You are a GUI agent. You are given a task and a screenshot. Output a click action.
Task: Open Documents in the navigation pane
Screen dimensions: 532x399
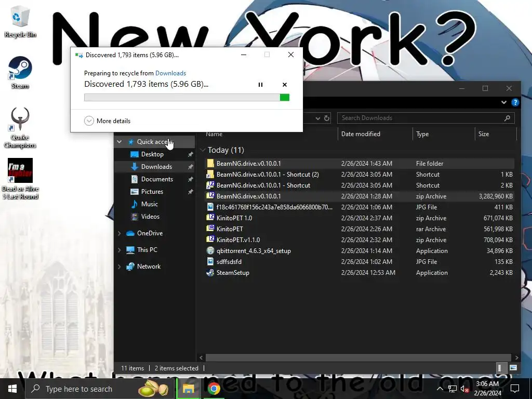(x=157, y=179)
